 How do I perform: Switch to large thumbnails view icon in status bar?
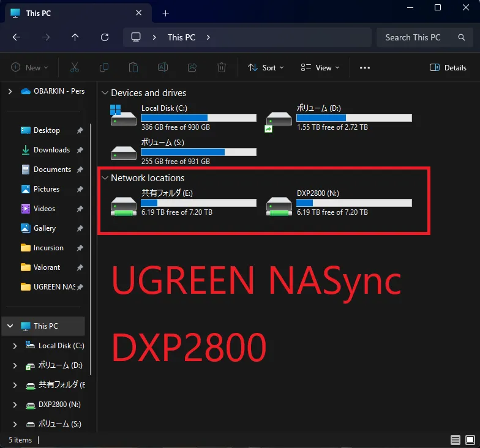coord(470,440)
